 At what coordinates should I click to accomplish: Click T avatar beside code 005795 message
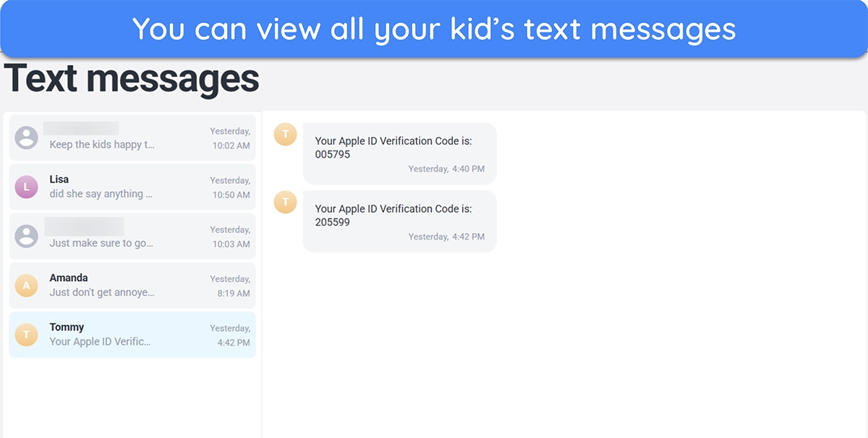point(285,134)
